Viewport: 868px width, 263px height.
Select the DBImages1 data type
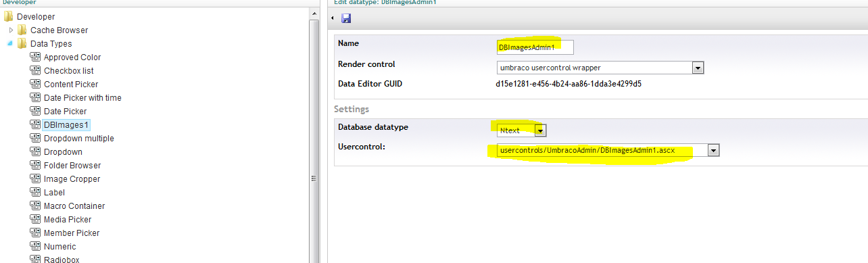point(66,124)
